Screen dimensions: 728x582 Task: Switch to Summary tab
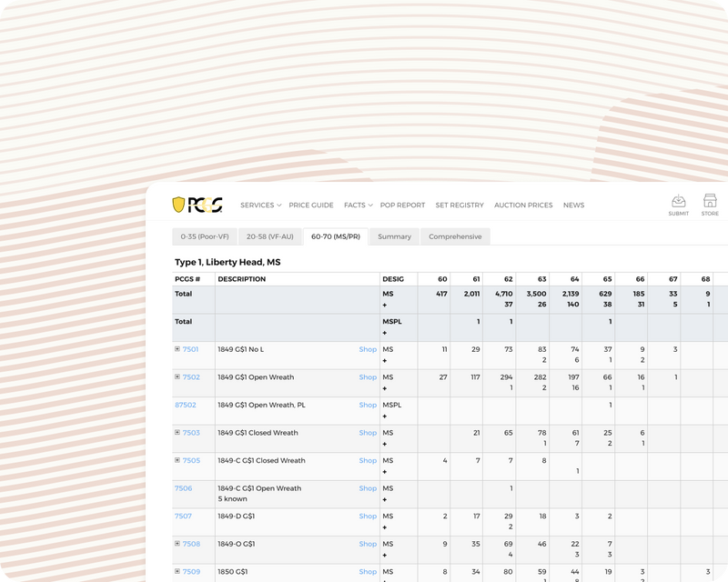coord(395,236)
